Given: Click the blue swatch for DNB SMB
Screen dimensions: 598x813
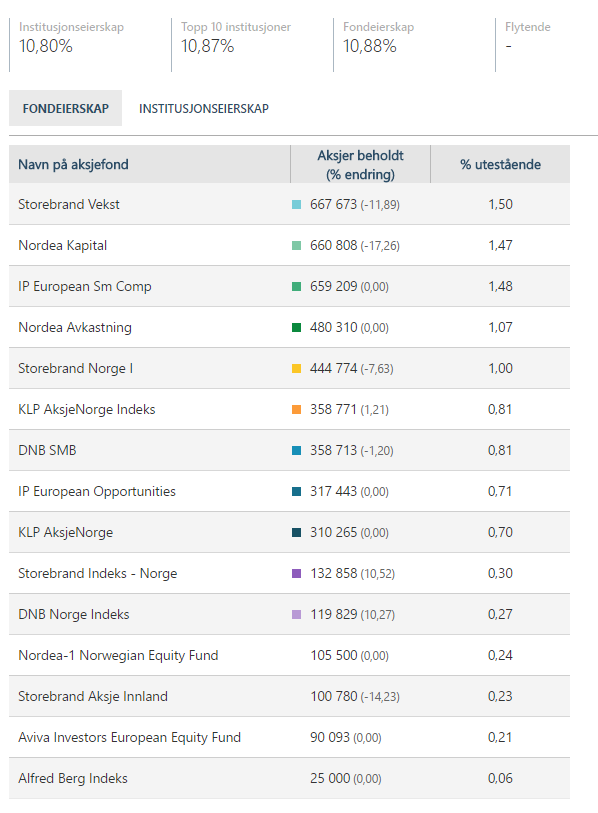Looking at the screenshot, I should pos(297,451).
